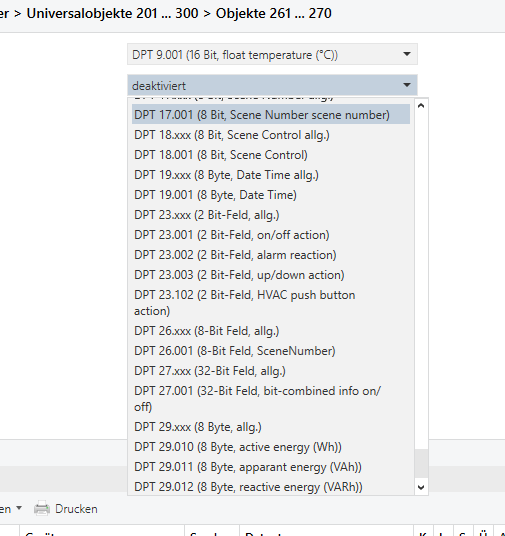This screenshot has height=536, width=505.
Task: Open the DPT 9.001 temperature dropdown
Action: (272, 54)
